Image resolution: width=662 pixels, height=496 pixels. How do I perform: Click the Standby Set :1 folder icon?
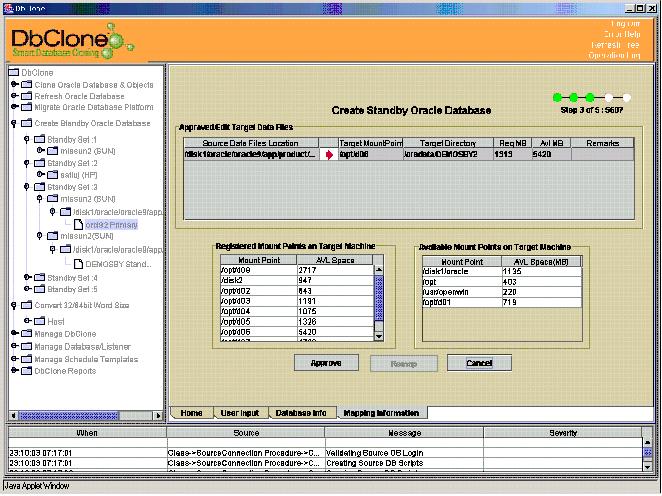pos(39,139)
